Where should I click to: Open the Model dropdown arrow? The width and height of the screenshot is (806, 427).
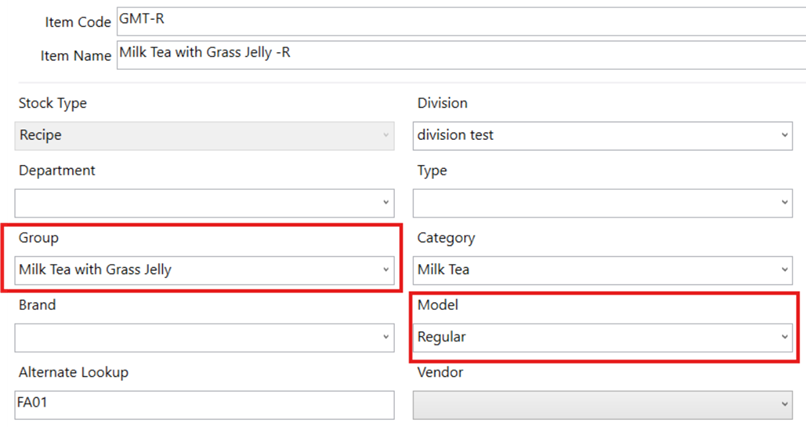pos(785,338)
